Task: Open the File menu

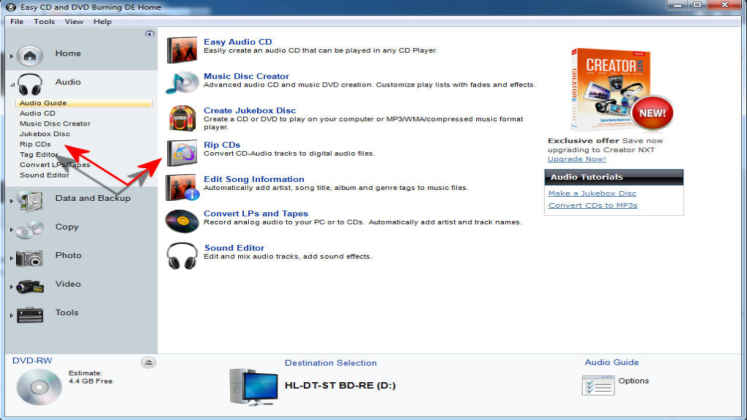Action: (x=16, y=21)
